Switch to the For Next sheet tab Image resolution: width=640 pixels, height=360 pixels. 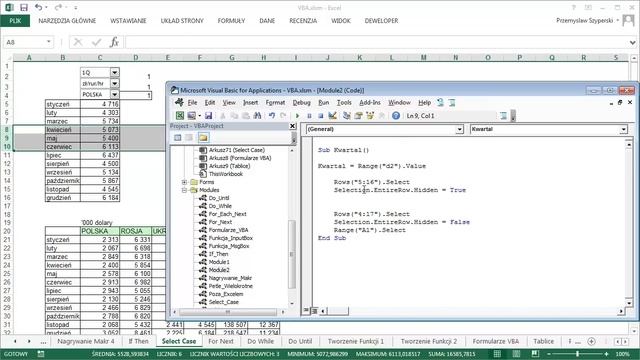click(221, 341)
